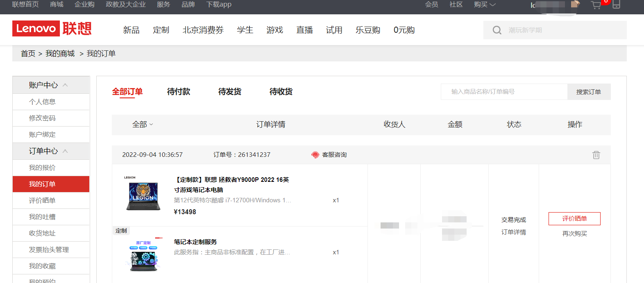Open the 笔记本定制服务 product title
Screen dimensions: 644x283
[x=195, y=242]
